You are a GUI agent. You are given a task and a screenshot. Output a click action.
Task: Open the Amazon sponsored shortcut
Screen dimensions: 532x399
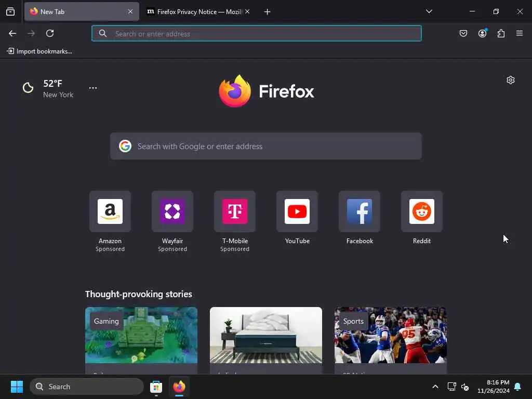[x=110, y=221]
